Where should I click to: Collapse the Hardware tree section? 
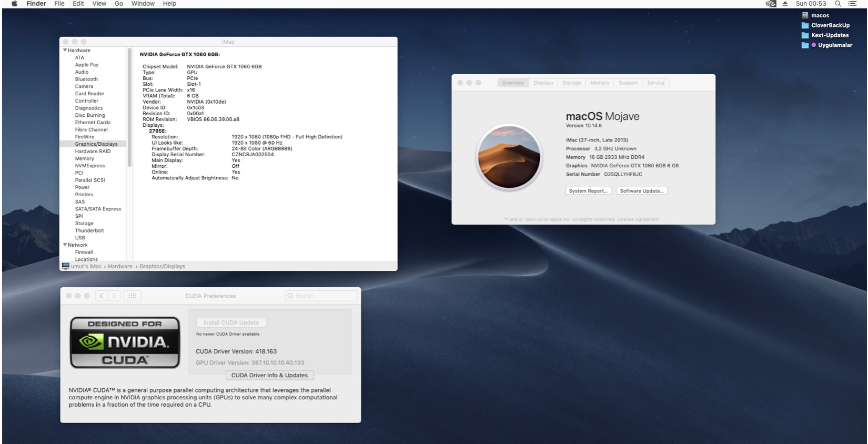[x=65, y=51]
